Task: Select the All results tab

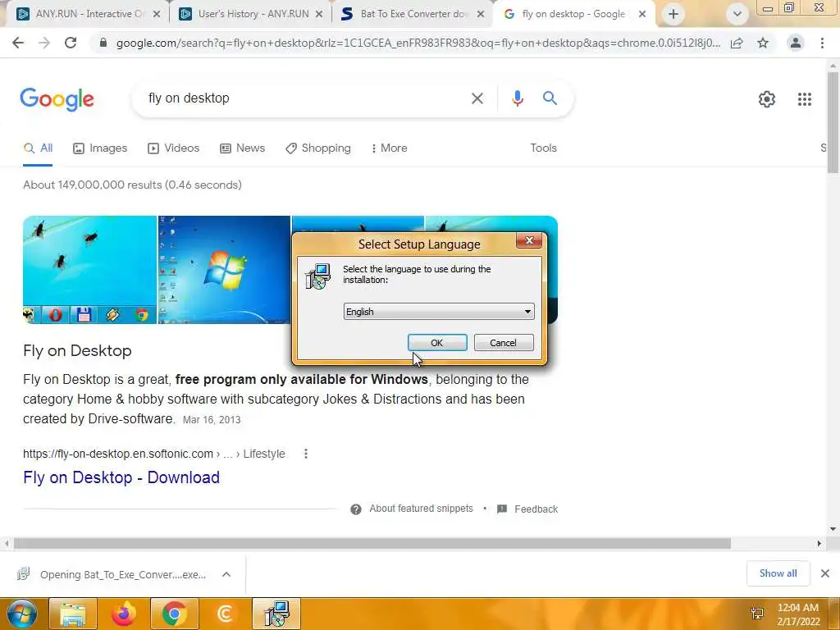Action: 38,148
